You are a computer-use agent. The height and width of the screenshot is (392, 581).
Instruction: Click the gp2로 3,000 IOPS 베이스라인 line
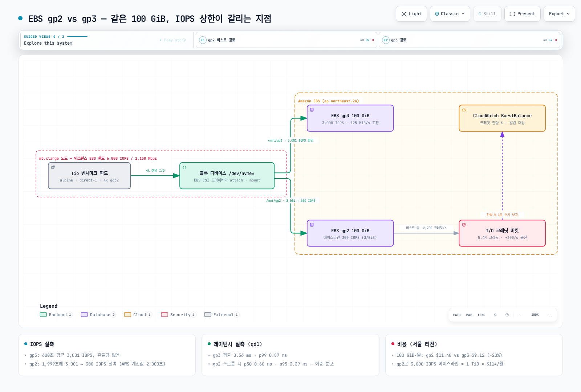(450, 364)
